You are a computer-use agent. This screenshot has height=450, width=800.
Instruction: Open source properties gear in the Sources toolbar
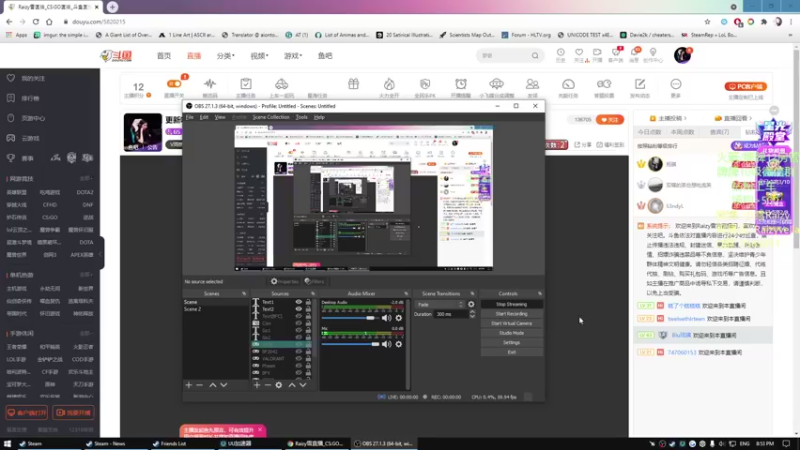pos(279,385)
